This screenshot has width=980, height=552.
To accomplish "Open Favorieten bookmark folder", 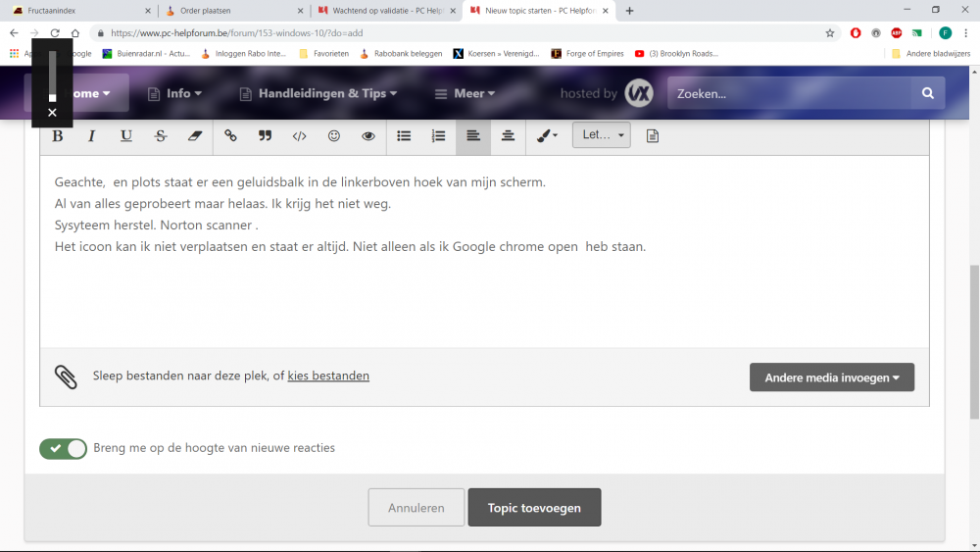I will [323, 54].
